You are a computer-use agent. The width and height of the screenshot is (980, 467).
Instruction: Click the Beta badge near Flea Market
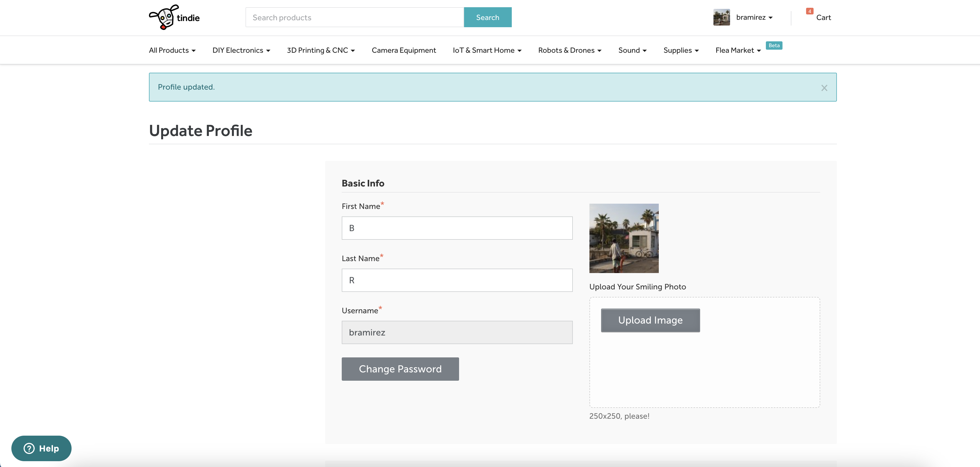(774, 45)
